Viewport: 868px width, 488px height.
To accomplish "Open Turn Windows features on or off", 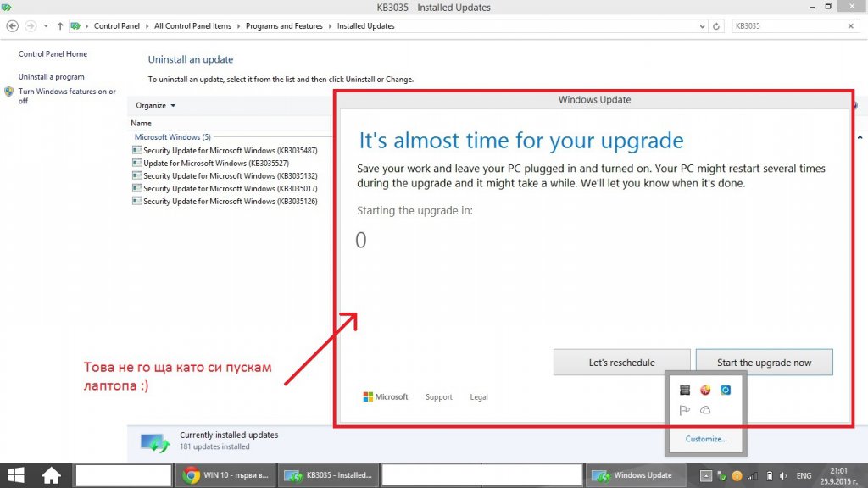I will [67, 96].
